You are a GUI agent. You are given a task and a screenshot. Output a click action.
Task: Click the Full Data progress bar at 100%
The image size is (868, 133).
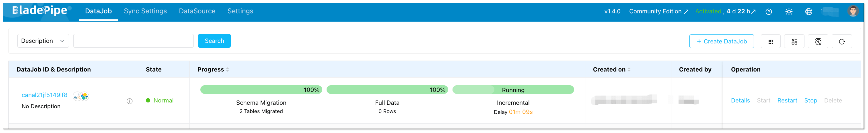coord(387,90)
